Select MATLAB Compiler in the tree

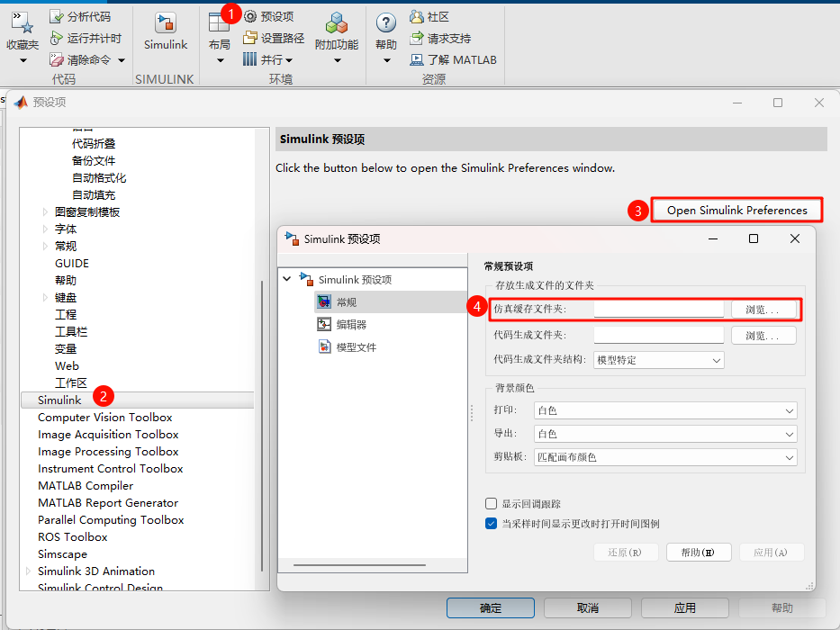pos(86,486)
